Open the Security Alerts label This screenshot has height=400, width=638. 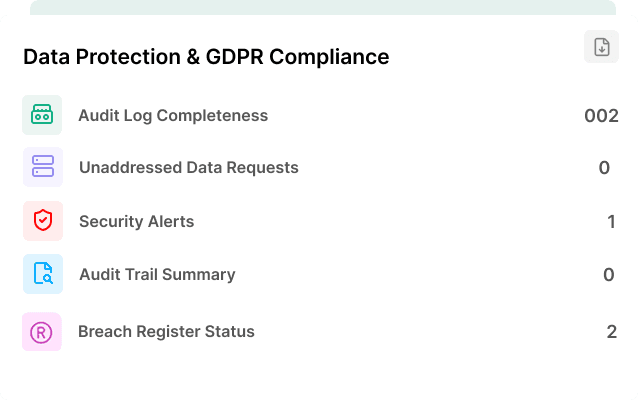pyautogui.click(x=136, y=222)
